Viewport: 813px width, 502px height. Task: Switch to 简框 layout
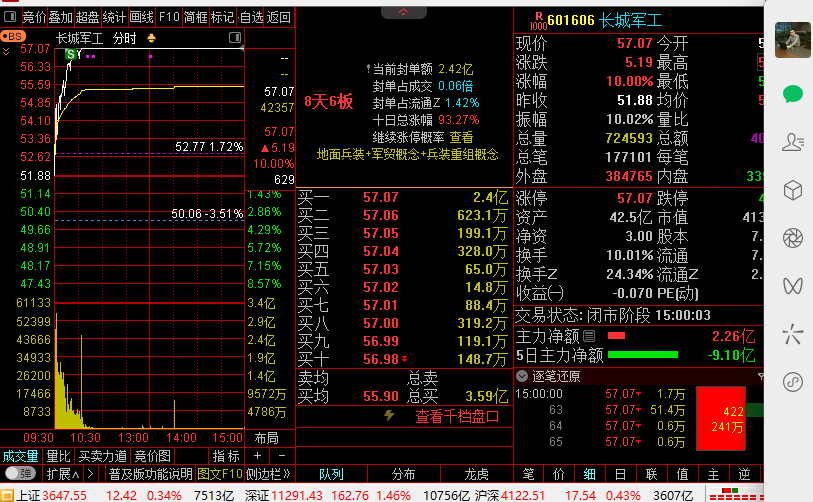click(x=195, y=17)
